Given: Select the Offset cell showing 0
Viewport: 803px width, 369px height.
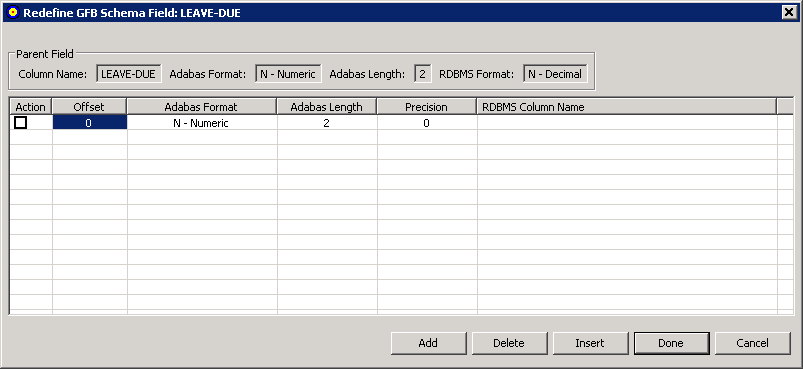Looking at the screenshot, I should [x=90, y=123].
